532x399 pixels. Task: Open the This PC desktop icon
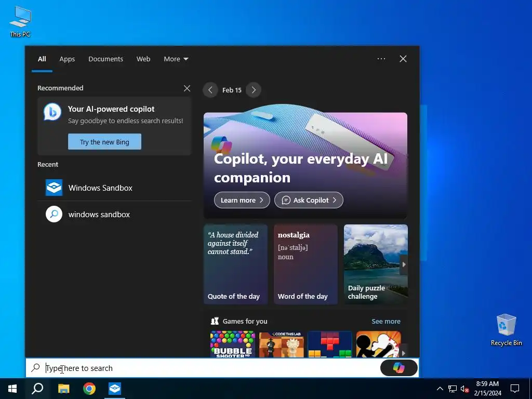point(20,22)
